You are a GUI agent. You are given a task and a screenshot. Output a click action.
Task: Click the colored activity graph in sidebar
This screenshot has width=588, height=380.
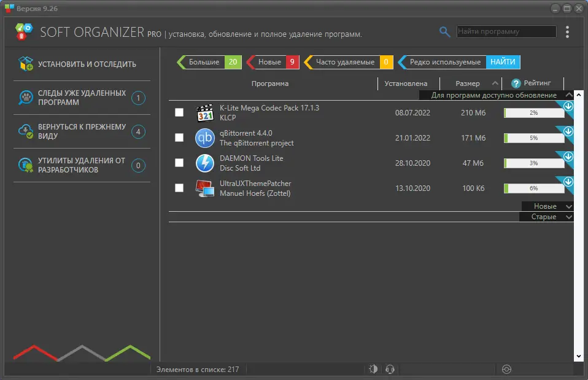click(x=82, y=353)
